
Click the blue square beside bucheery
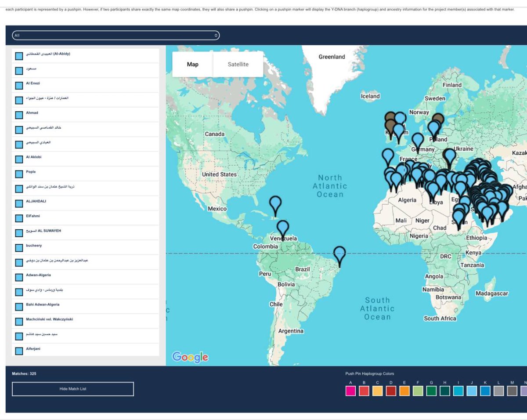pyautogui.click(x=19, y=248)
